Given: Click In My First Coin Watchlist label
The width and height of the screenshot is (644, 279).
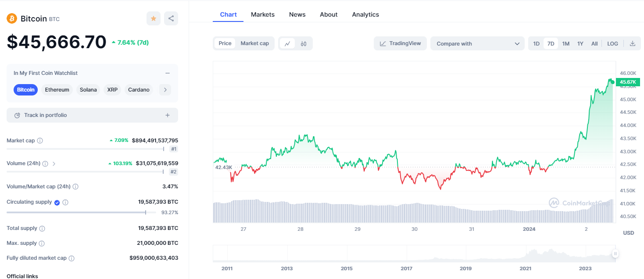Looking at the screenshot, I should point(46,73).
